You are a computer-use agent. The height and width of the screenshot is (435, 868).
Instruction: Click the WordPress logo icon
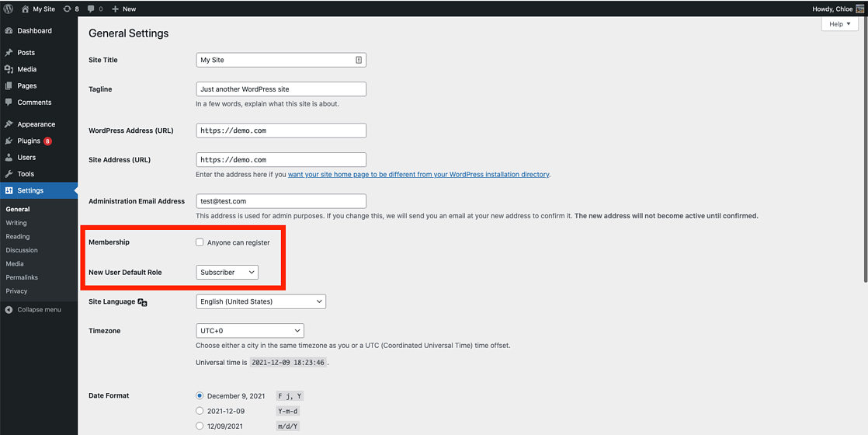pyautogui.click(x=9, y=9)
